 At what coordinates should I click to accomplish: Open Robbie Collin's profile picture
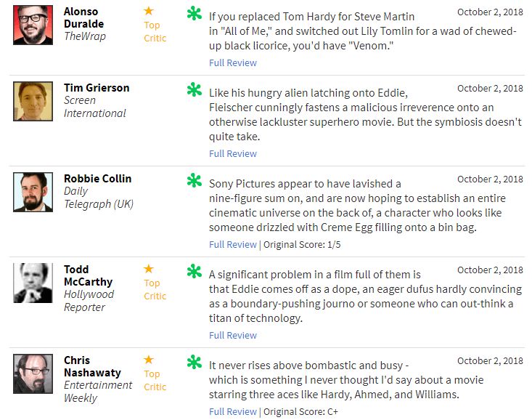tap(33, 192)
